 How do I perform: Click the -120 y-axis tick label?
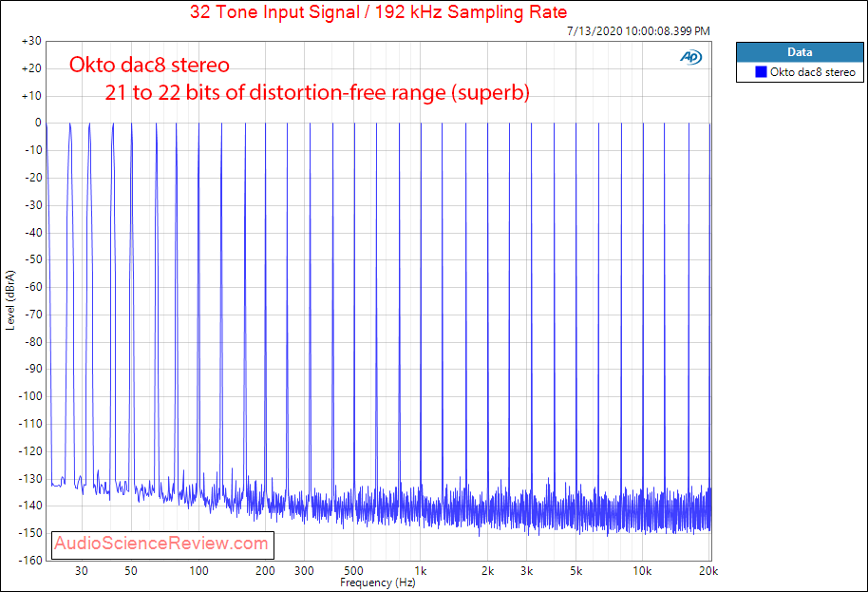(30, 450)
